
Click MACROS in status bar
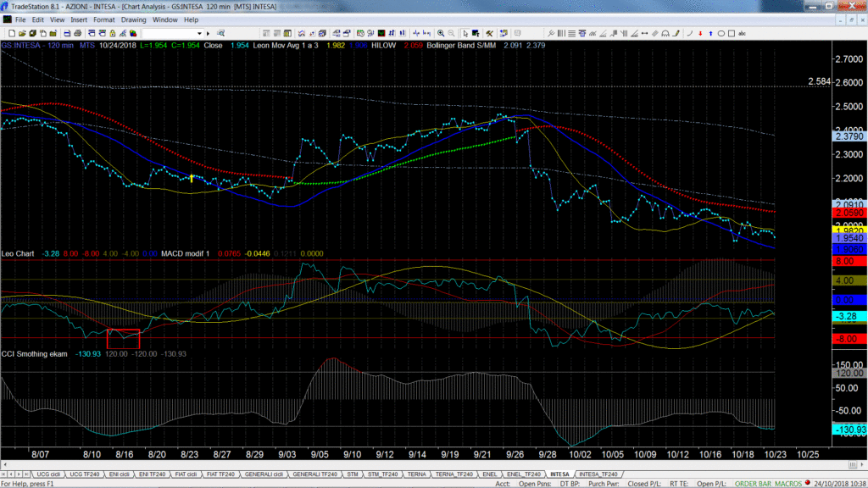click(787, 484)
